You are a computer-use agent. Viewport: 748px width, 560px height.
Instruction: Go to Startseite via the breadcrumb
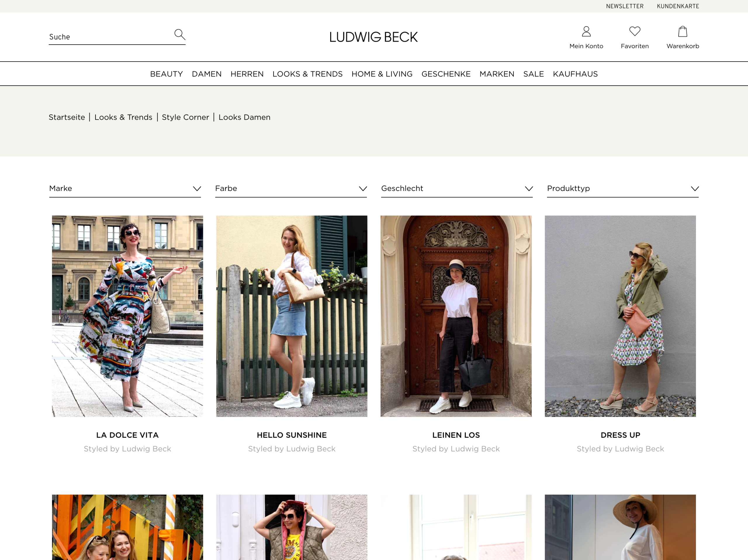(67, 117)
